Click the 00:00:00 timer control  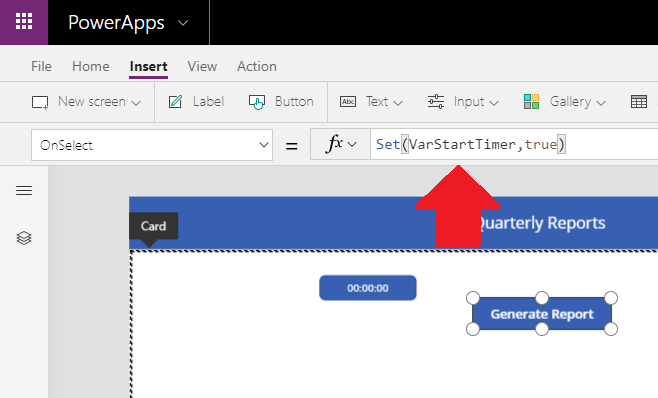point(368,288)
